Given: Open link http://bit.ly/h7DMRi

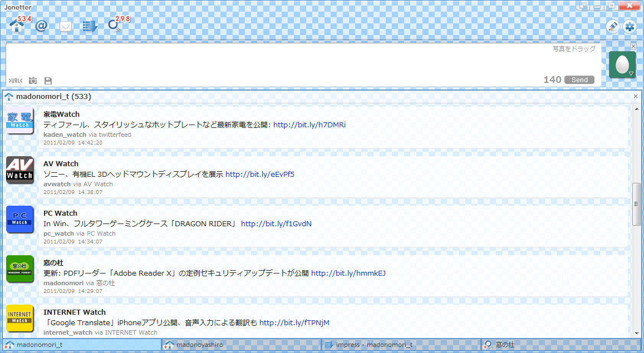Looking at the screenshot, I should (309, 125).
